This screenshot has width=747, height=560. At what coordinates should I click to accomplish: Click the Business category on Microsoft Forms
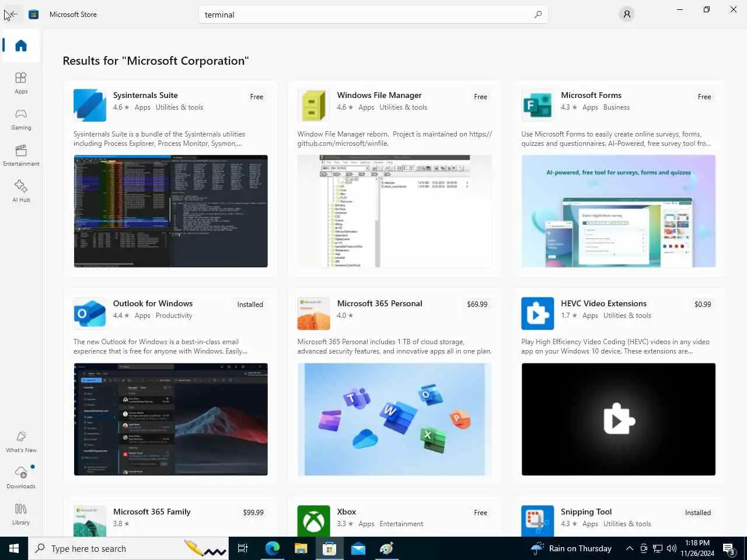tap(616, 107)
